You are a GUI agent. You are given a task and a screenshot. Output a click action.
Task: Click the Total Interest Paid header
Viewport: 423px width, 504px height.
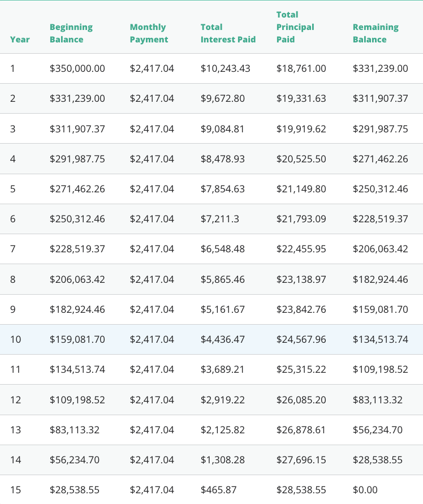228,33
